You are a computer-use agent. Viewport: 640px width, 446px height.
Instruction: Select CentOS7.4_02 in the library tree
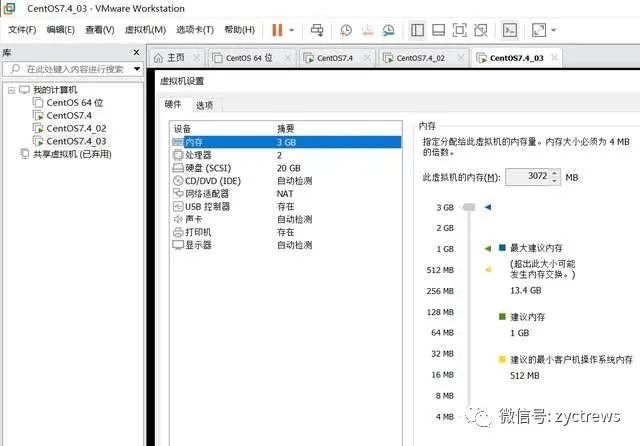pos(76,129)
